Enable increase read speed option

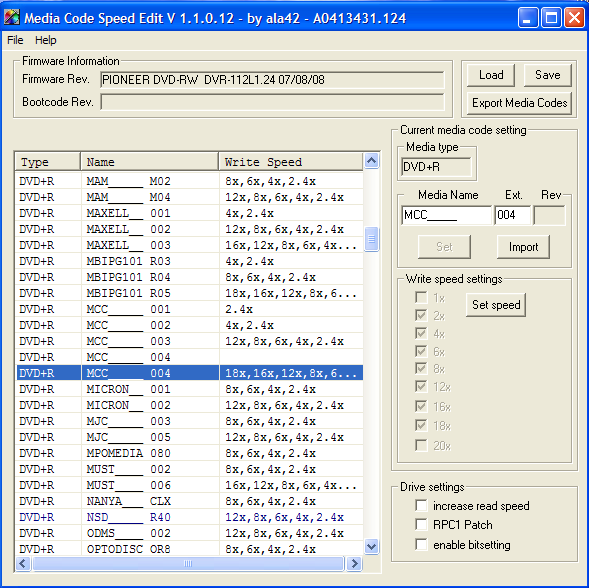[x=421, y=505]
